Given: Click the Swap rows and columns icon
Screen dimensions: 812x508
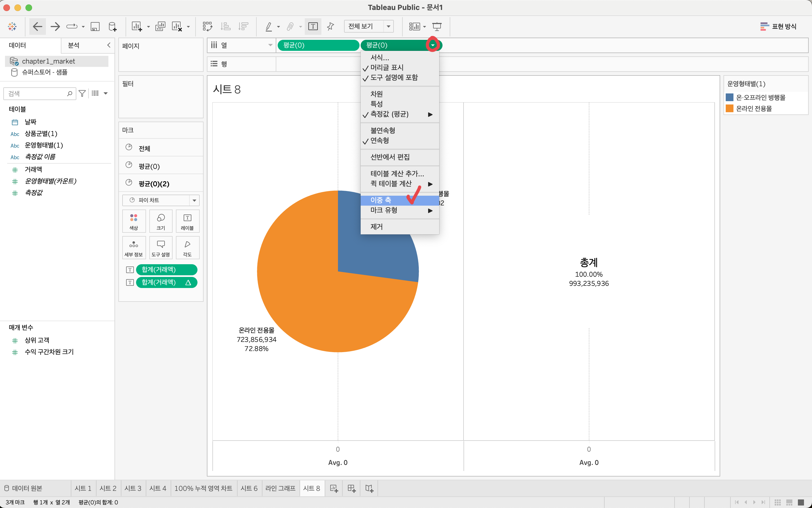Looking at the screenshot, I should [x=207, y=26].
